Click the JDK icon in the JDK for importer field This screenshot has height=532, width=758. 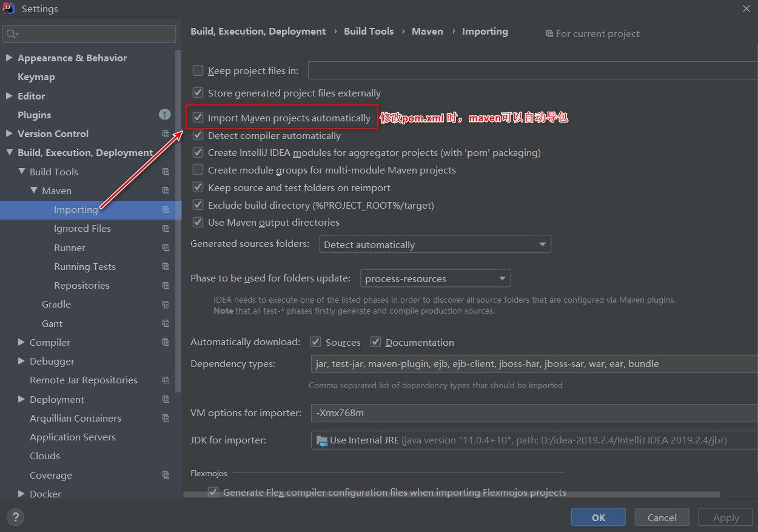(x=321, y=440)
